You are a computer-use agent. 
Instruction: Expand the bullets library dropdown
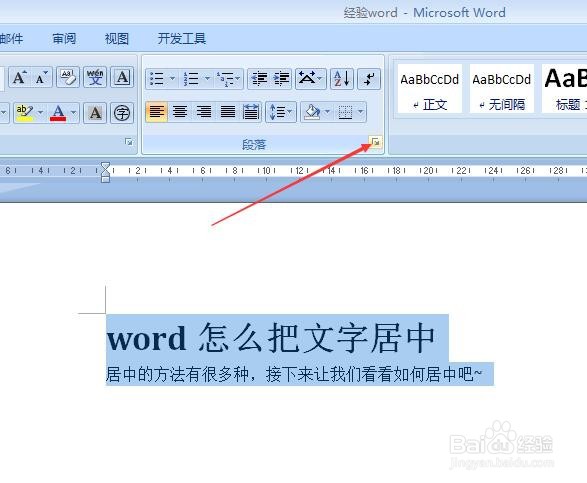[173, 79]
